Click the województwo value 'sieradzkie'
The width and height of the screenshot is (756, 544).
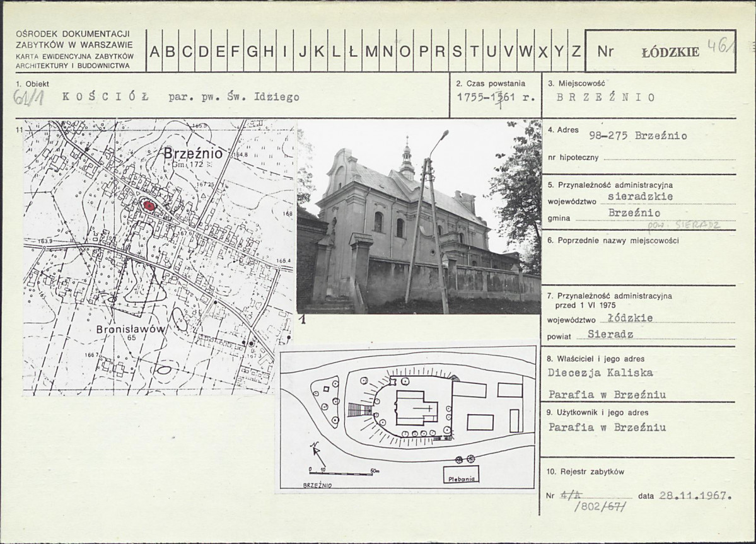coord(640,196)
